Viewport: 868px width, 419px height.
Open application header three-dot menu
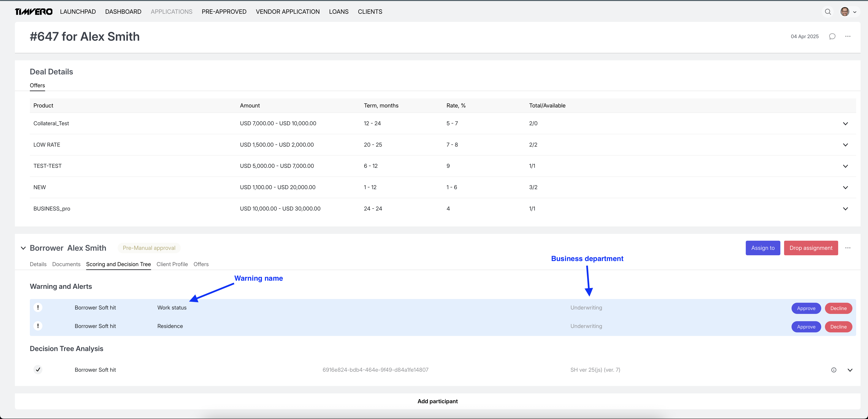pyautogui.click(x=848, y=36)
